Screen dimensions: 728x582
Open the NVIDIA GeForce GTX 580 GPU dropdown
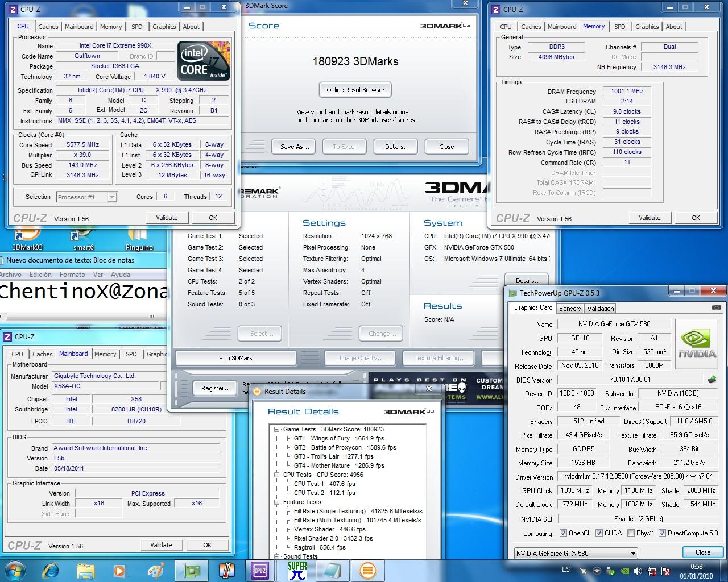point(576,553)
